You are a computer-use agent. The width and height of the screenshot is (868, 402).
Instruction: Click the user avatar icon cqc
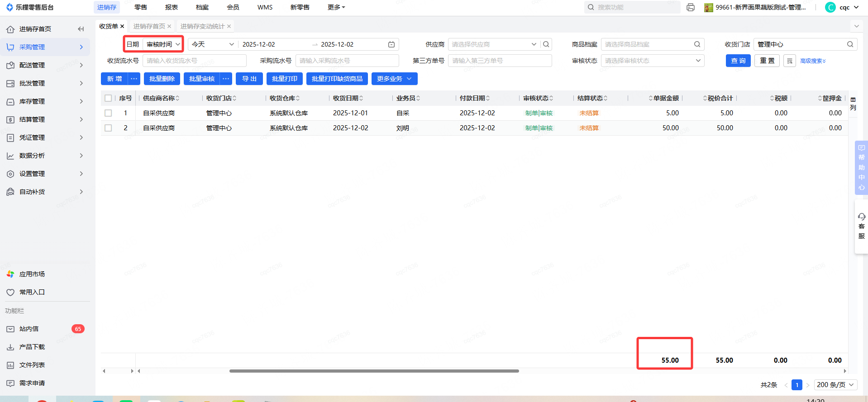click(830, 7)
